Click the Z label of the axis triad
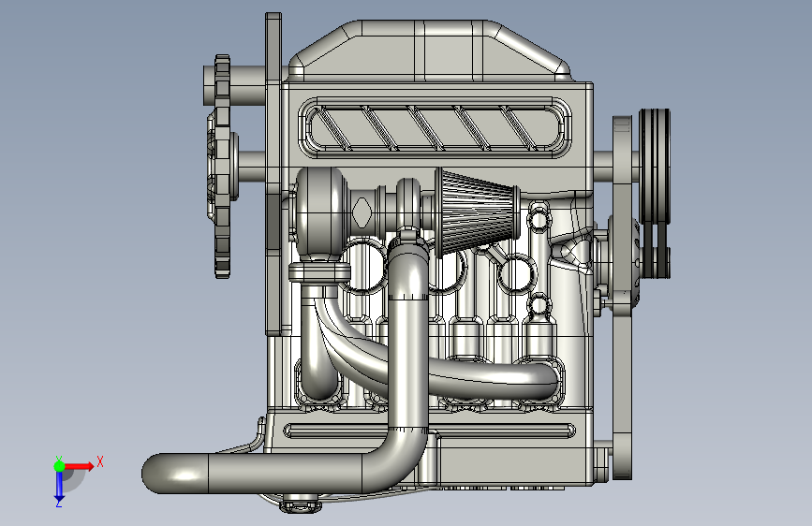Screen dimensions: 812x526 [59, 503]
